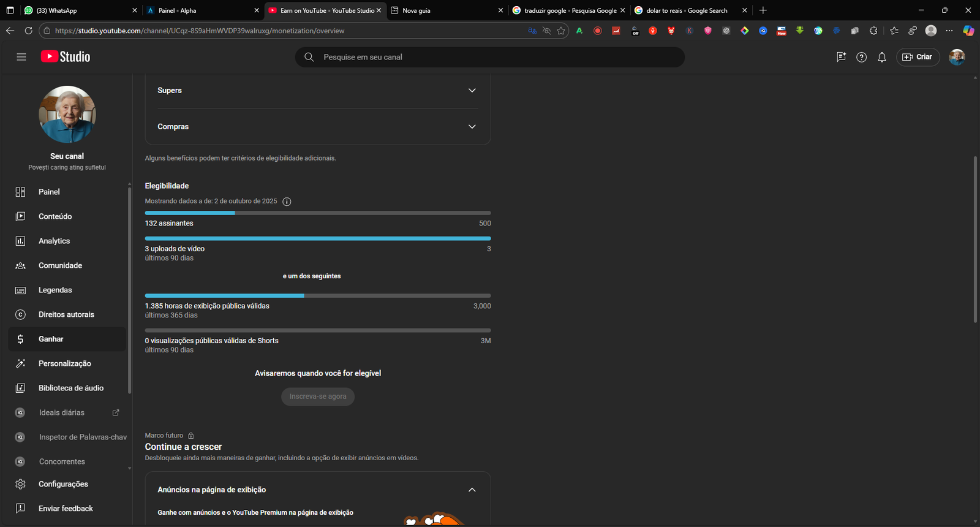Click the search magnifier icon
The width and height of the screenshot is (980, 527).
(x=309, y=57)
